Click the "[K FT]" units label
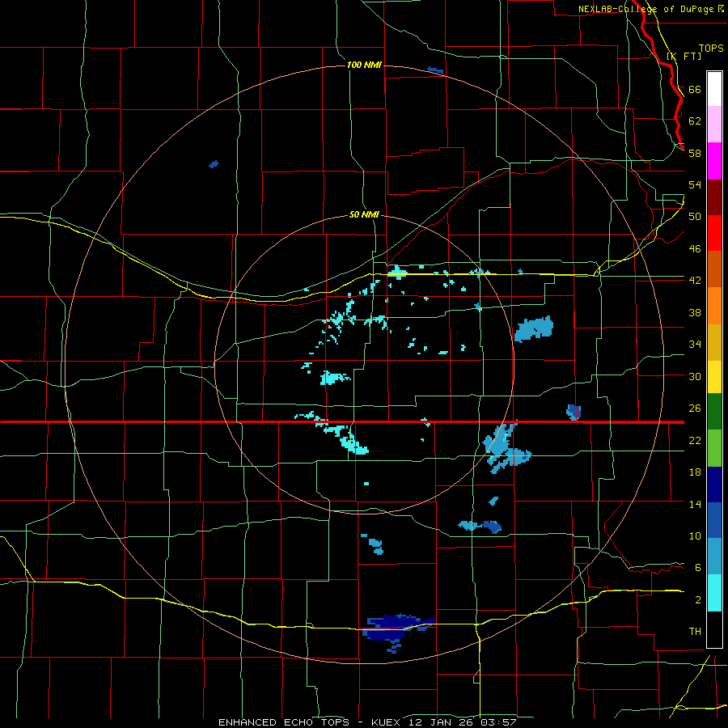 684,56
